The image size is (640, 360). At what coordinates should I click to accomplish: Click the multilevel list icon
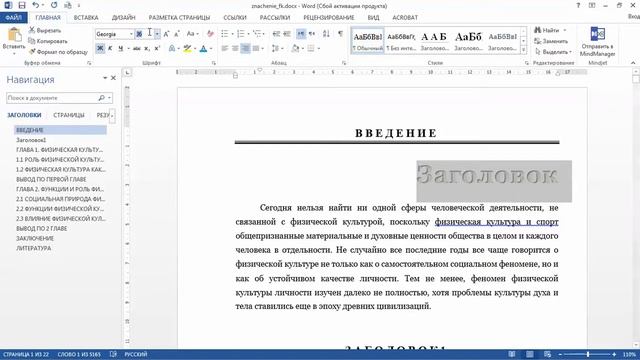click(257, 34)
